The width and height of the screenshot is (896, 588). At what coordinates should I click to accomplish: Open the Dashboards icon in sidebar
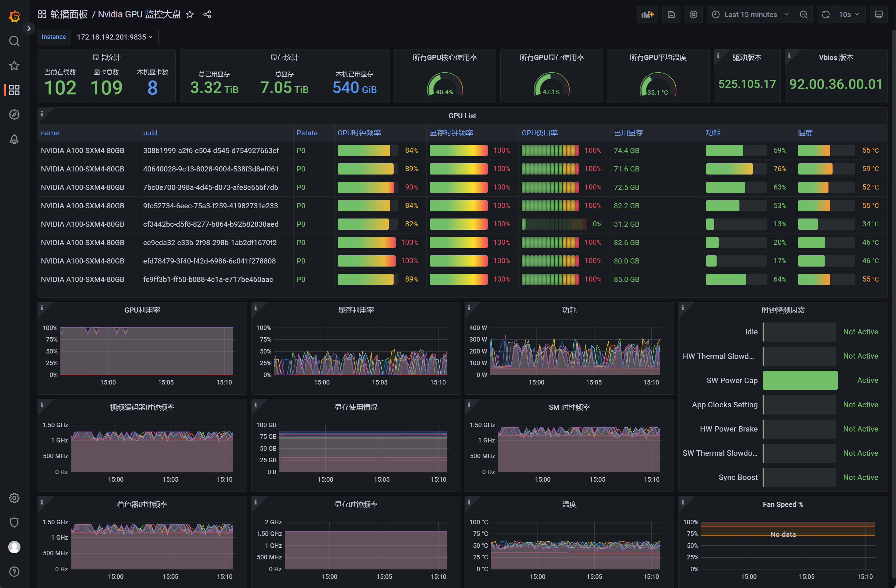pyautogui.click(x=14, y=90)
